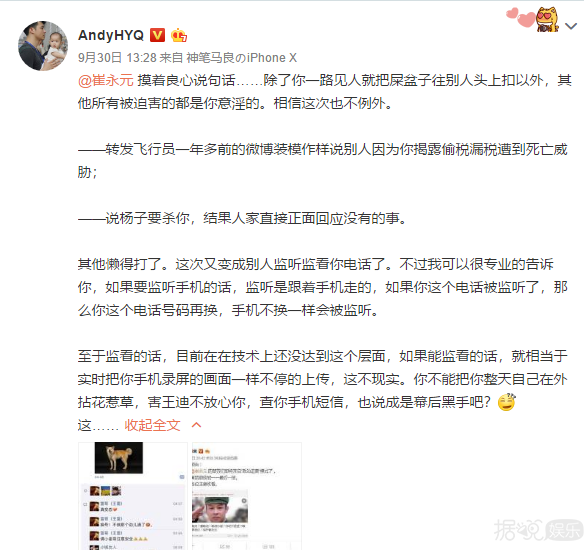Open the @崔永元 mention link
584x550 pixels.
(106, 80)
